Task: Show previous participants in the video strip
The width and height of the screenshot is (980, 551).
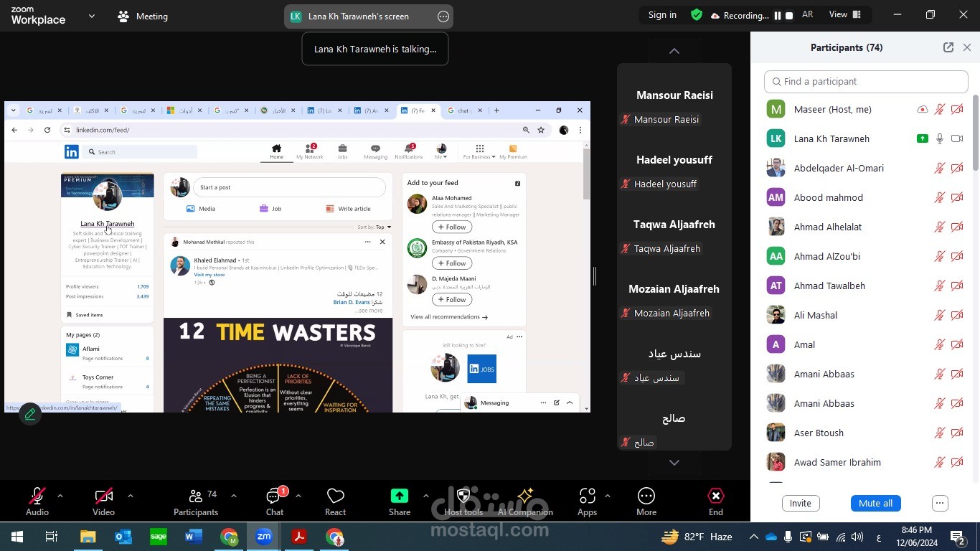Action: click(674, 51)
